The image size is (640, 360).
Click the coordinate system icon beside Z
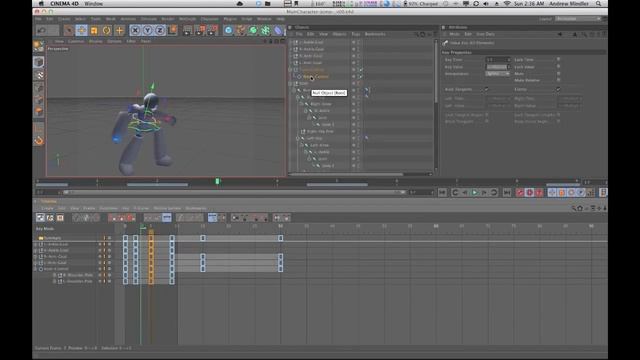[173, 30]
